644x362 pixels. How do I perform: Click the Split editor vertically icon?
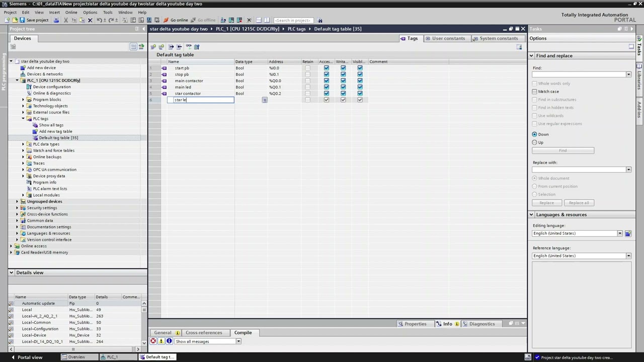click(267, 20)
